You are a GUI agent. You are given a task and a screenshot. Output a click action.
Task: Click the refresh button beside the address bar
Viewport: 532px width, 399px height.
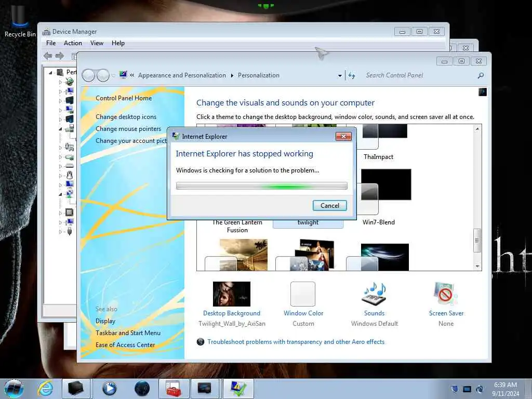pos(352,75)
